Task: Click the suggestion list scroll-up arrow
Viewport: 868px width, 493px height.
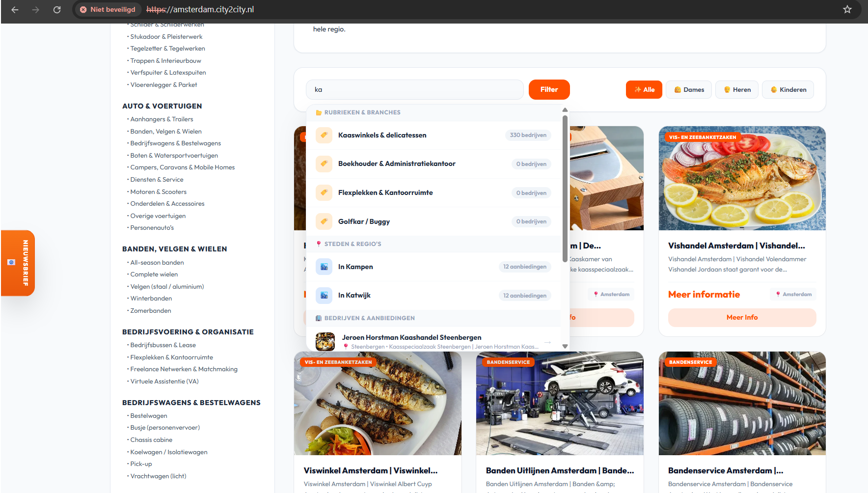Action: point(565,110)
